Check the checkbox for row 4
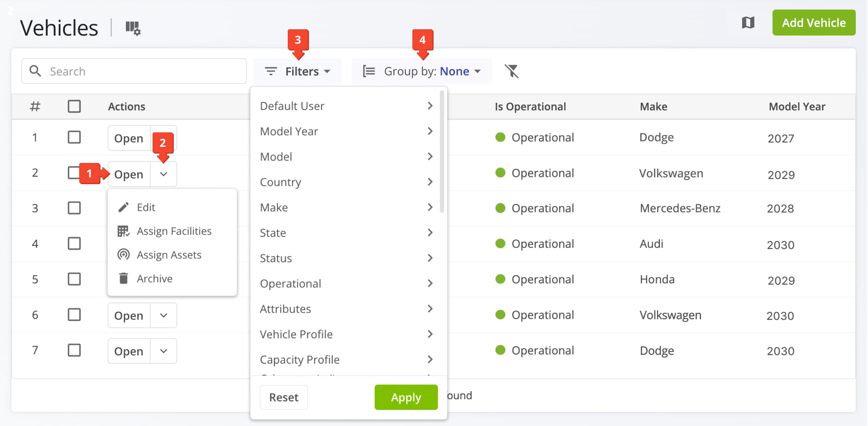 pos(74,244)
